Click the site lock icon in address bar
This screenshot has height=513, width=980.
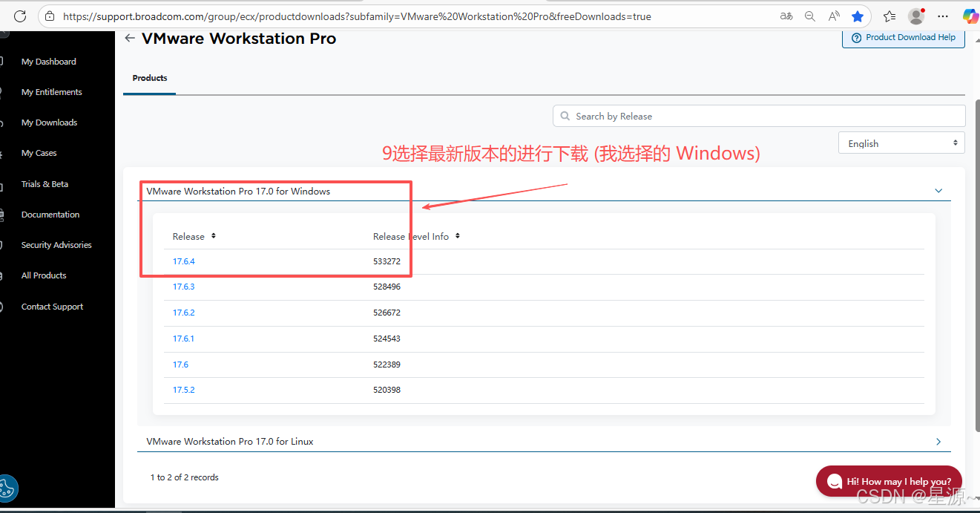(x=50, y=16)
